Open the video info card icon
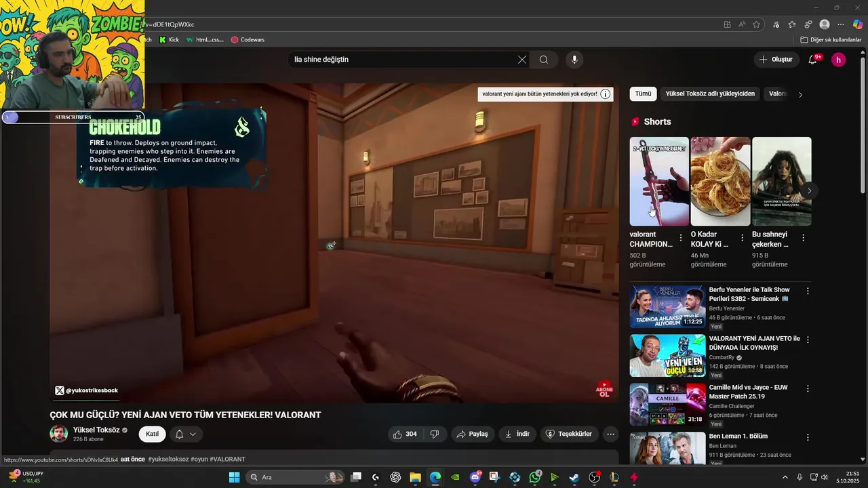This screenshot has width=868, height=488. click(x=606, y=94)
